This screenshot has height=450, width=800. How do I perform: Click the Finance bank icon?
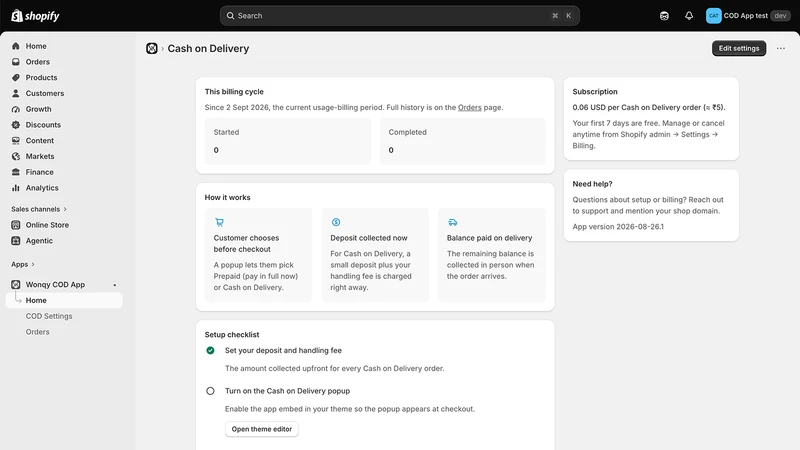(x=16, y=172)
